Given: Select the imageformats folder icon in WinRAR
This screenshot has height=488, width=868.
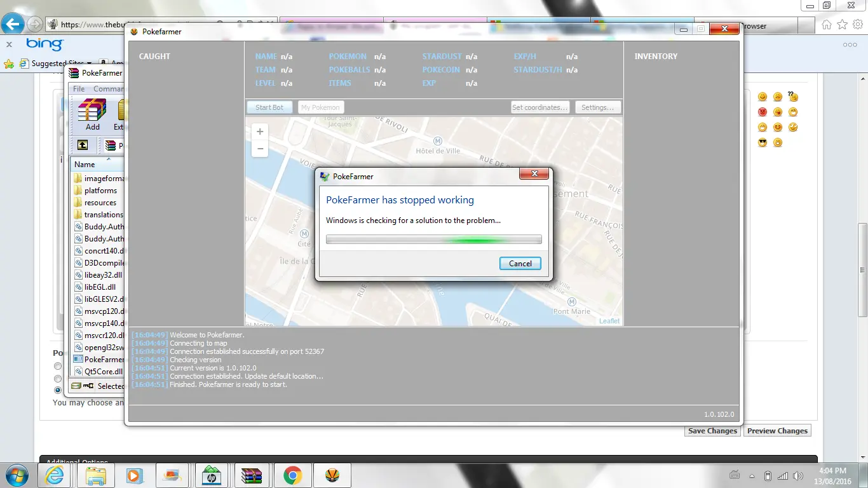Looking at the screenshot, I should point(78,179).
